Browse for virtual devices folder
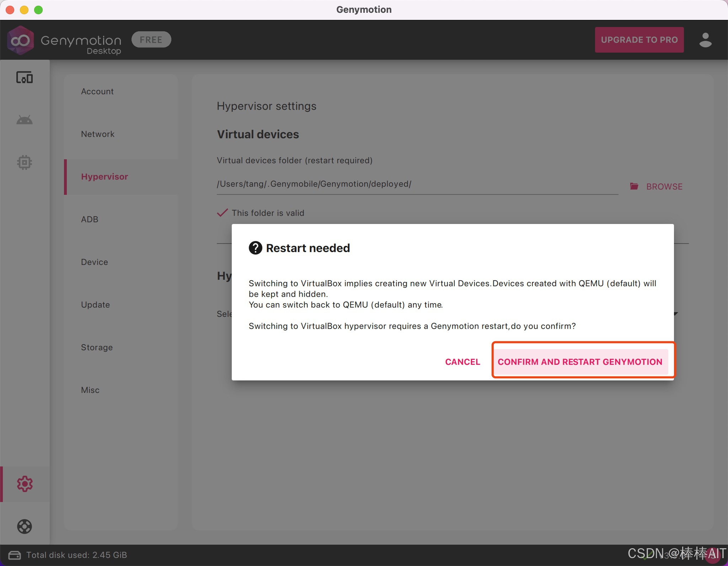The image size is (728, 566). 656,186
